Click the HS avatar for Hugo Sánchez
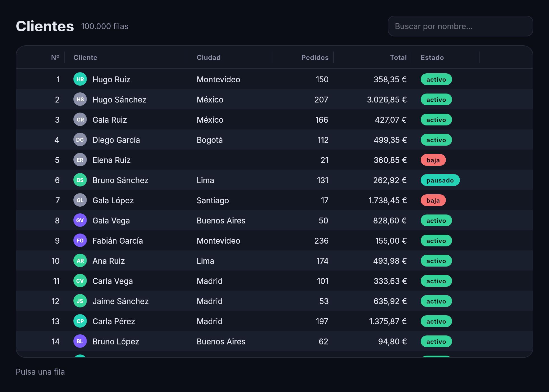The image size is (549, 392). click(x=80, y=99)
